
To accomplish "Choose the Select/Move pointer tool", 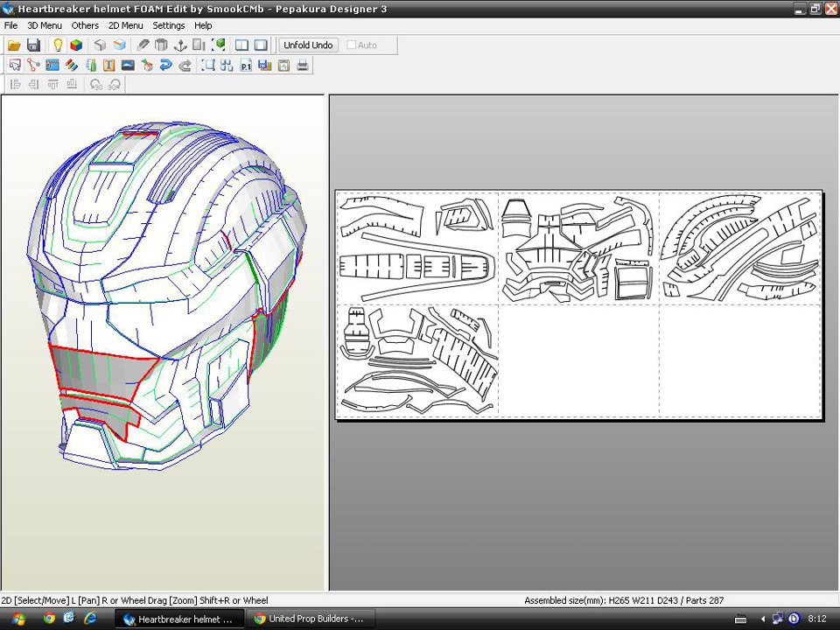I will click(15, 66).
